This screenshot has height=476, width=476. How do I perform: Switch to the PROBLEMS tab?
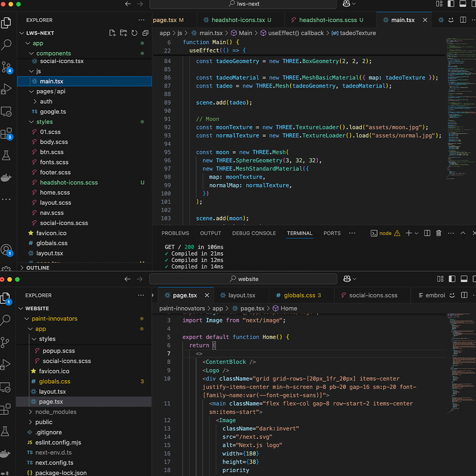click(175, 233)
